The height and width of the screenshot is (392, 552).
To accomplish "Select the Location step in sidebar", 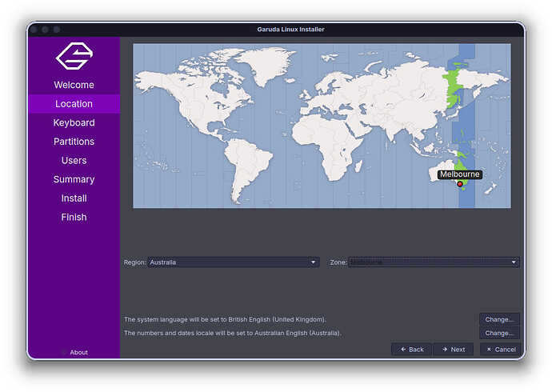I will [74, 104].
